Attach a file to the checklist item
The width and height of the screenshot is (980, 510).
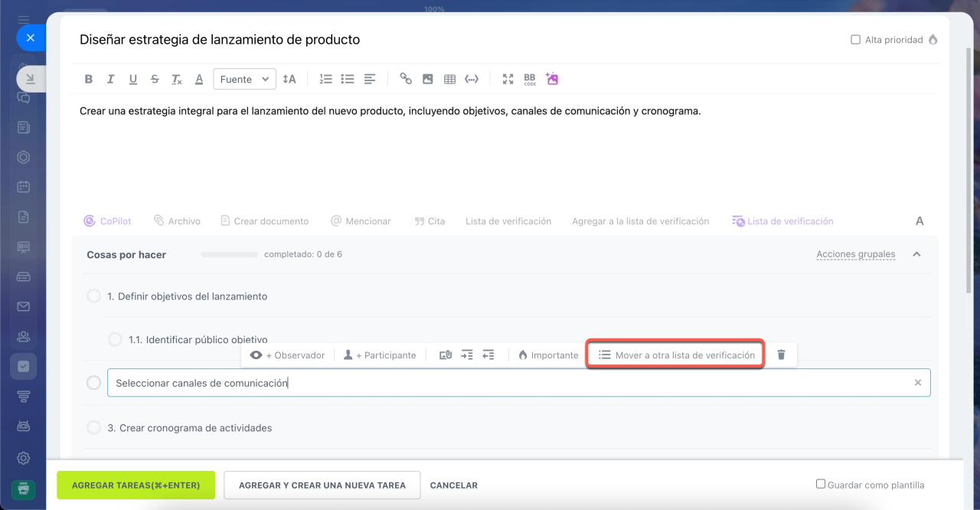click(446, 355)
